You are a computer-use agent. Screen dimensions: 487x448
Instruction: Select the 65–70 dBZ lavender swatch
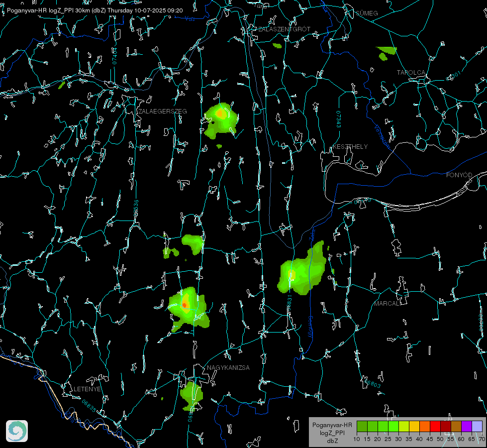pos(477,426)
